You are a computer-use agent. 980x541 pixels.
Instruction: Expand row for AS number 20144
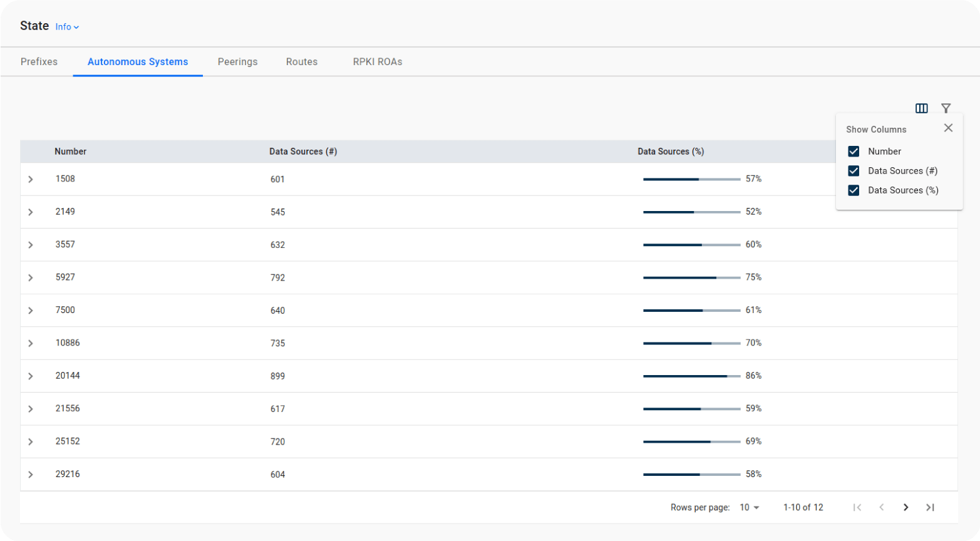tap(31, 376)
